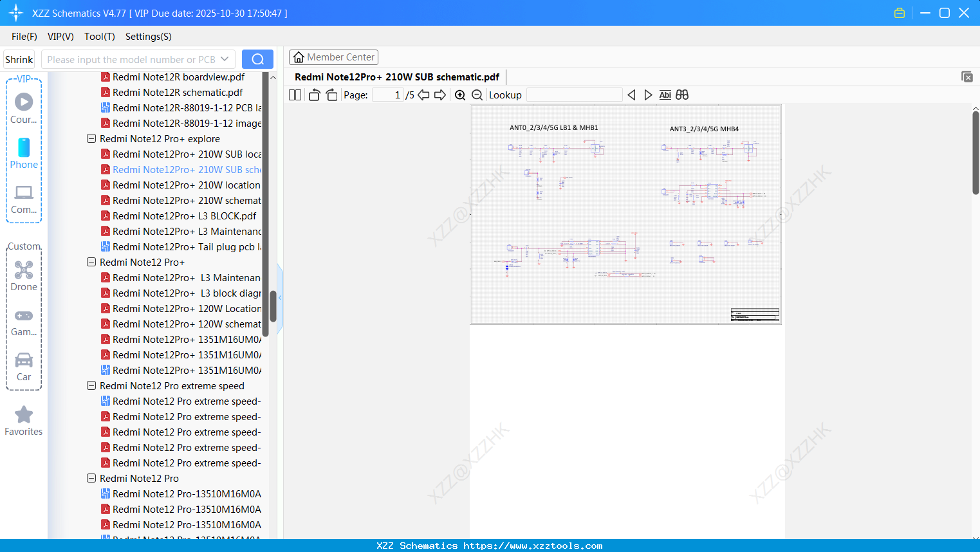Image resolution: width=980 pixels, height=552 pixels.
Task: Click the binoculars search icon
Action: 682,95
